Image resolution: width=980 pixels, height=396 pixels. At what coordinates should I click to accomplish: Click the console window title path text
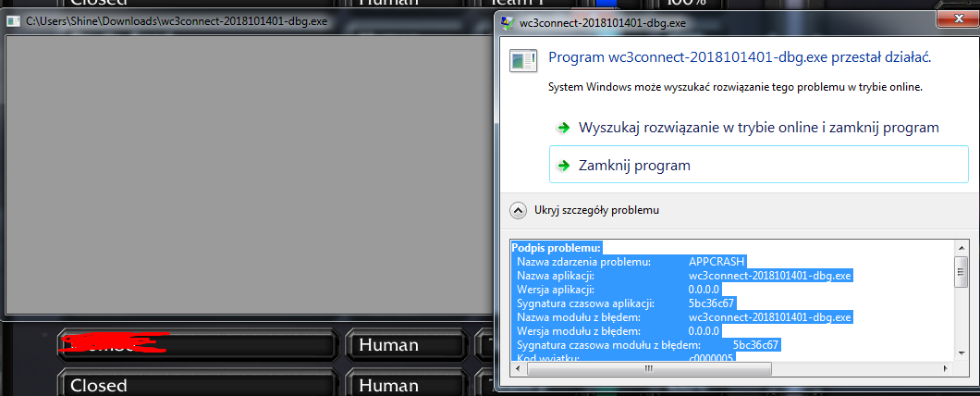176,22
